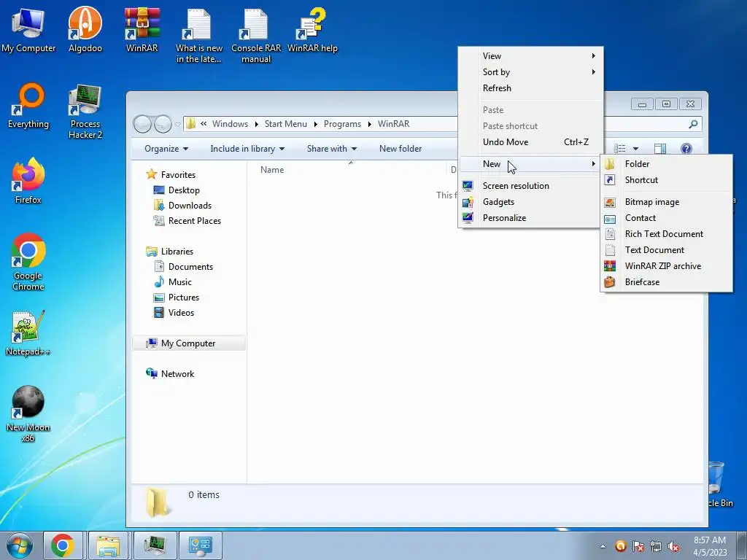The width and height of the screenshot is (747, 560).
Task: Open Screen resolution from context menu
Action: 530,186
